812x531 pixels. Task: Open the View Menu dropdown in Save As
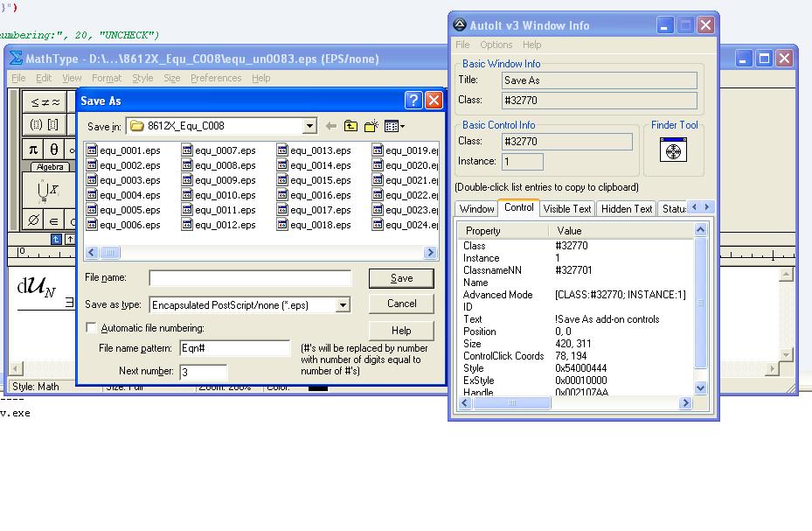(394, 126)
